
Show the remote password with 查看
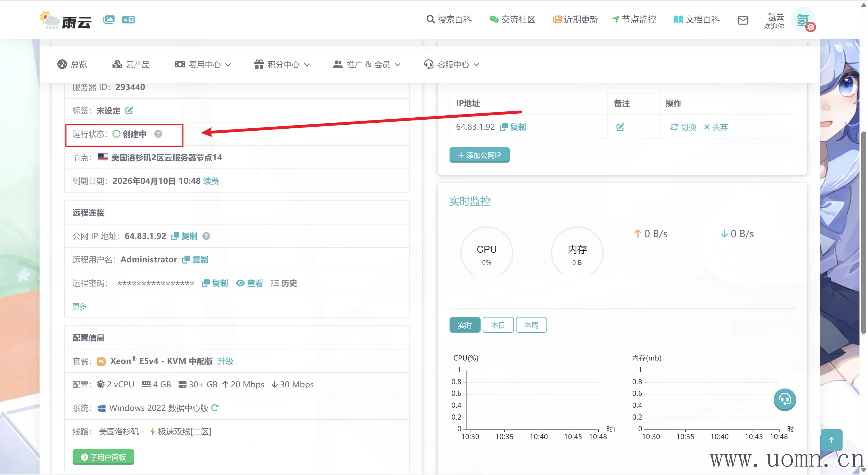[x=250, y=283]
